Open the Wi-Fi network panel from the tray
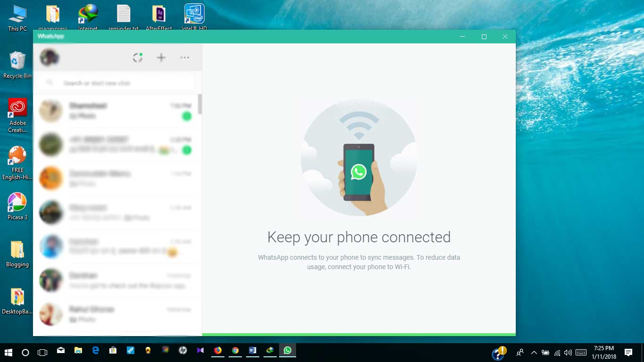The image size is (644, 362). pos(556,352)
